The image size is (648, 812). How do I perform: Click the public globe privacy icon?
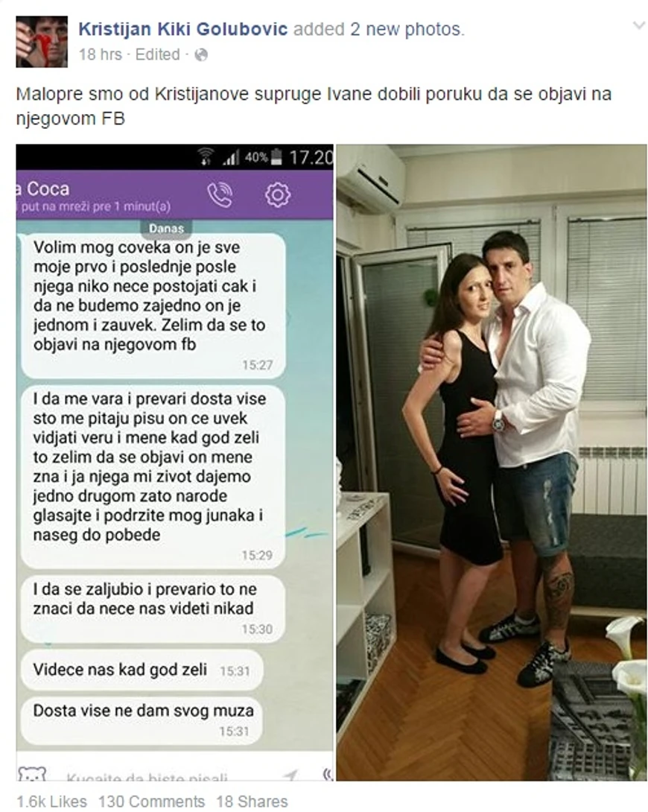[x=201, y=55]
